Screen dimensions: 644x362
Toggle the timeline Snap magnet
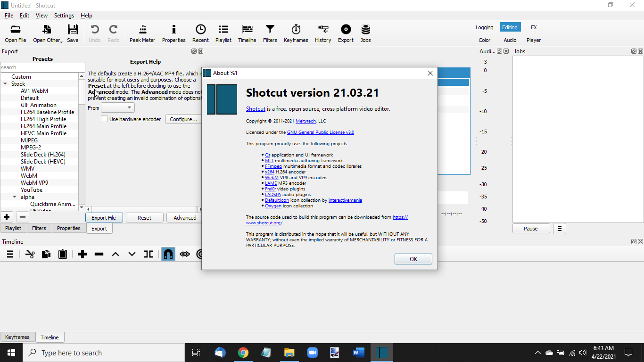[168, 255]
